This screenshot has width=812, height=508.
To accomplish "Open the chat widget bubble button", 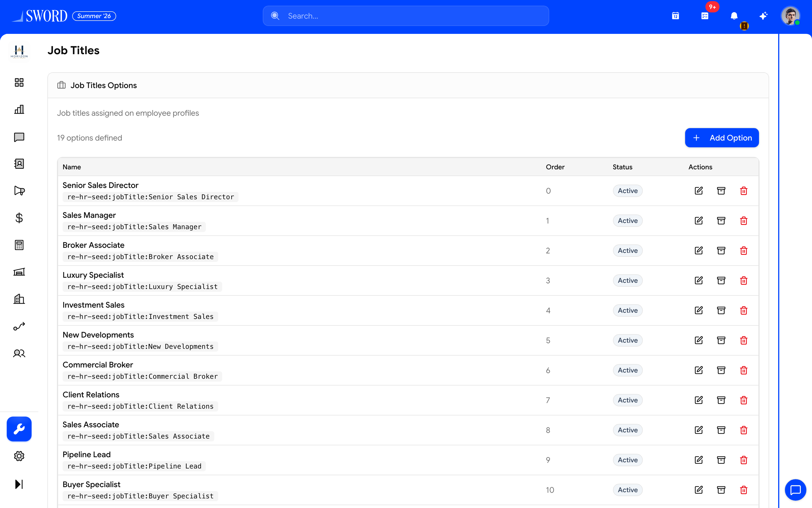I will (796, 490).
